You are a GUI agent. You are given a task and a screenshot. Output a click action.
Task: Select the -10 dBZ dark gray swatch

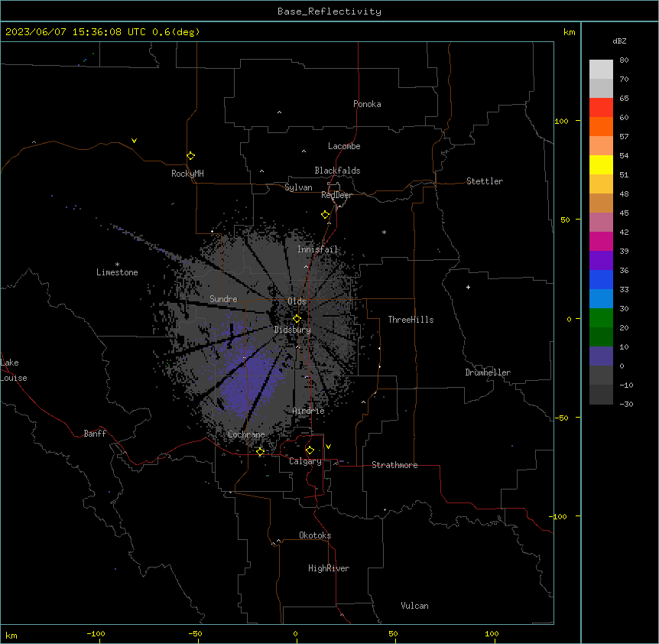(x=601, y=395)
